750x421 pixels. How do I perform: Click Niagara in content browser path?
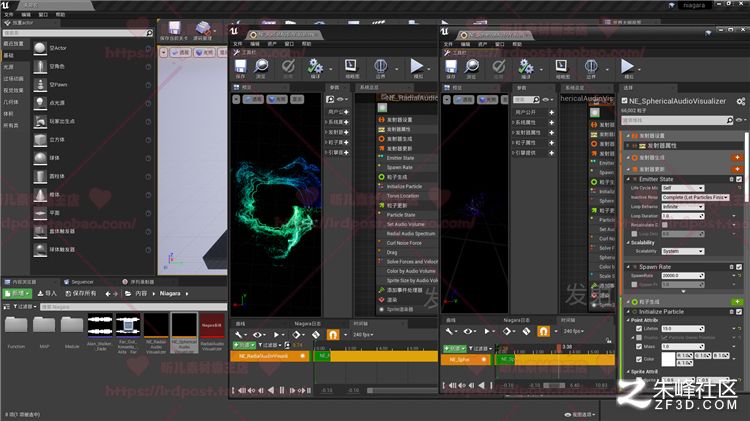(170, 293)
